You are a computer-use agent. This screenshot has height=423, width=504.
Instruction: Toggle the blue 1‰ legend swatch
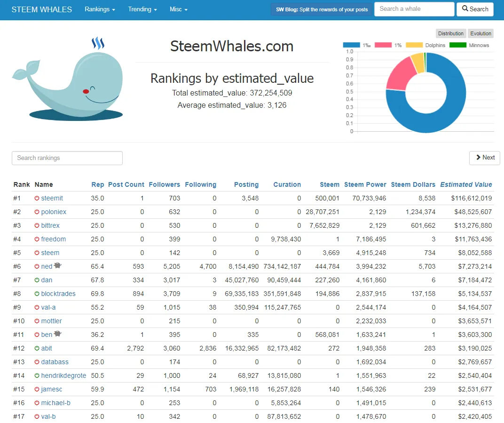coord(351,45)
